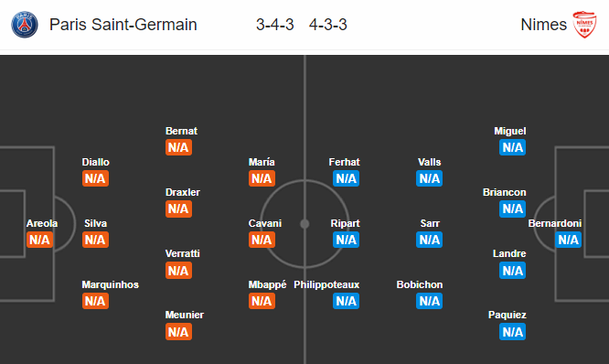Open the Paris Saint-Germain team name

[123, 25]
